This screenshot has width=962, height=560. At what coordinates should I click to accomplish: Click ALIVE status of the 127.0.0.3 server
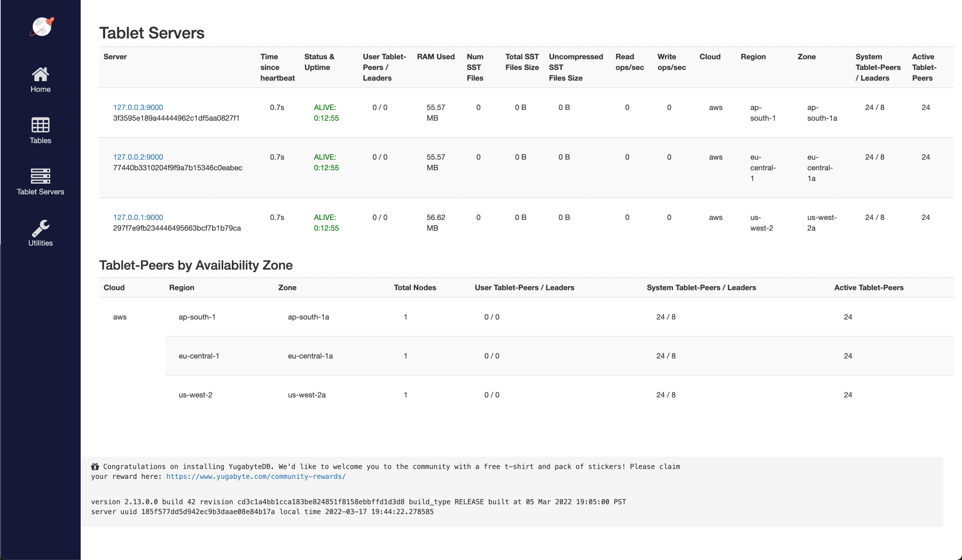(325, 107)
